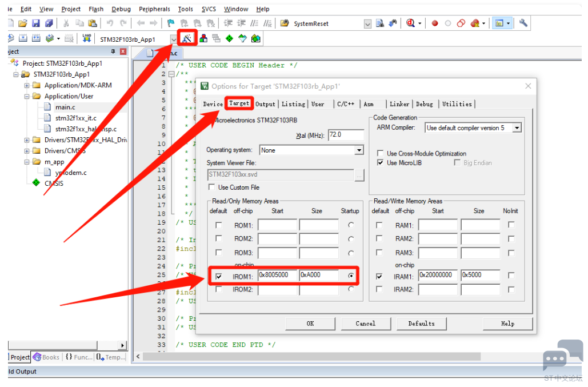Insert breakpoint with red dot icon
Image resolution: width=588 pixels, height=387 pixels.
(434, 23)
